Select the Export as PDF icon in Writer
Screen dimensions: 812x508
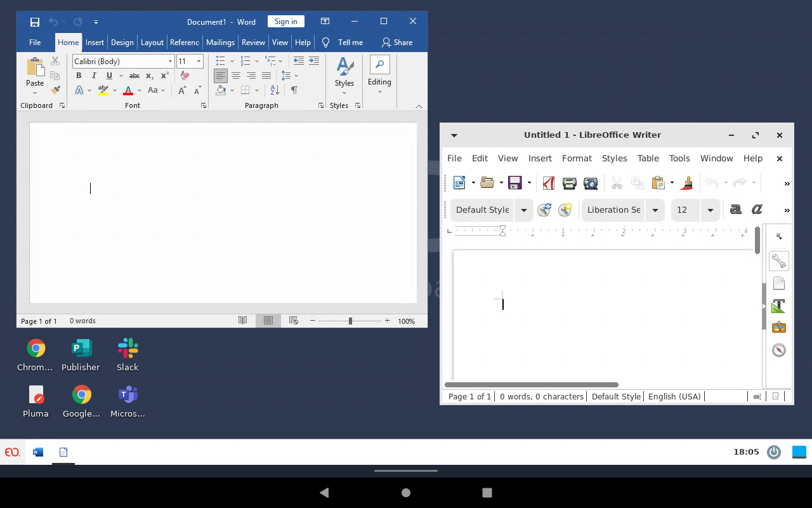(548, 183)
